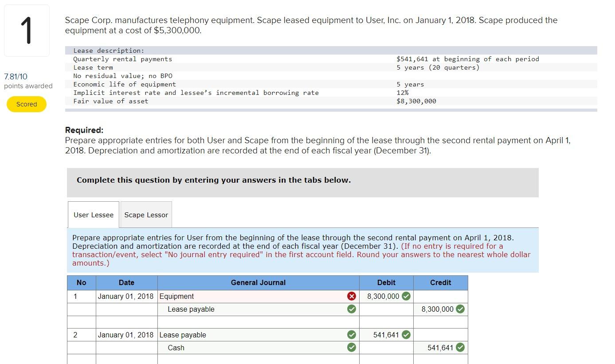Click the $8,300,000 fair value of asset

(x=416, y=101)
